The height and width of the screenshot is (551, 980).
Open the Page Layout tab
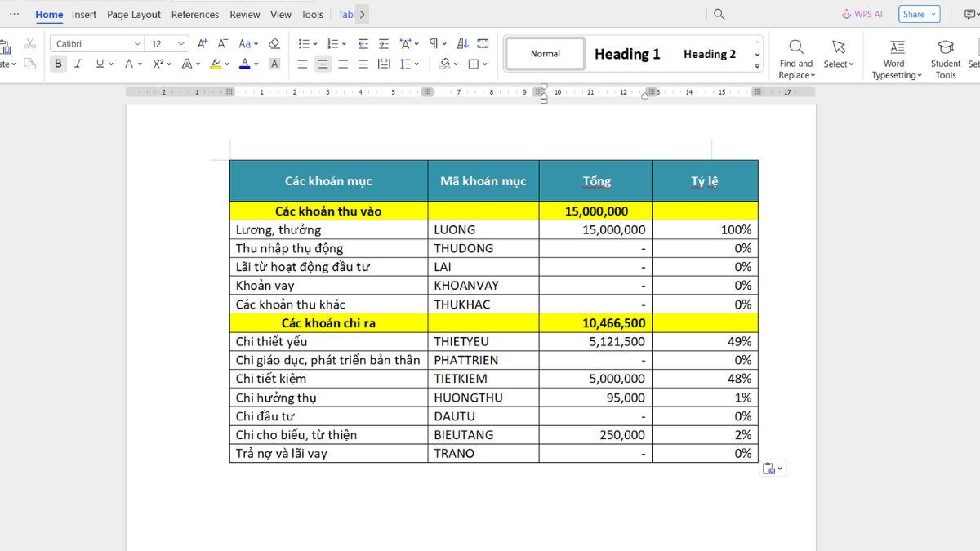[134, 15]
